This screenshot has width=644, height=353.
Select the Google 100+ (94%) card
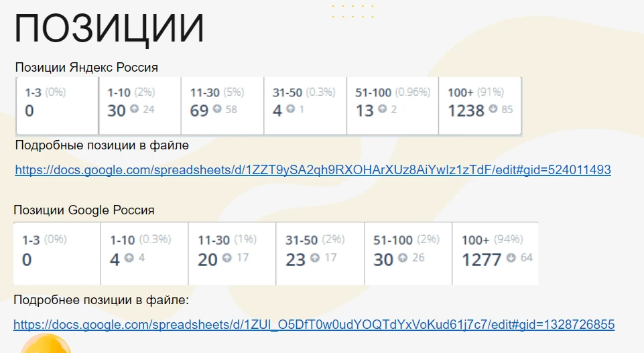pos(495,254)
